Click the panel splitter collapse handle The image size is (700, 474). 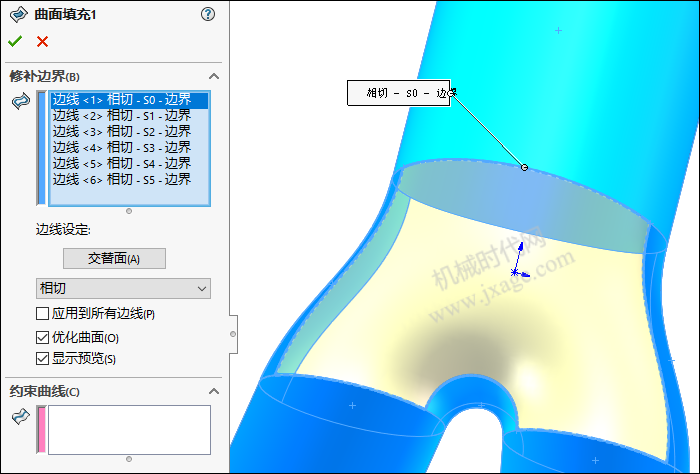[233, 334]
